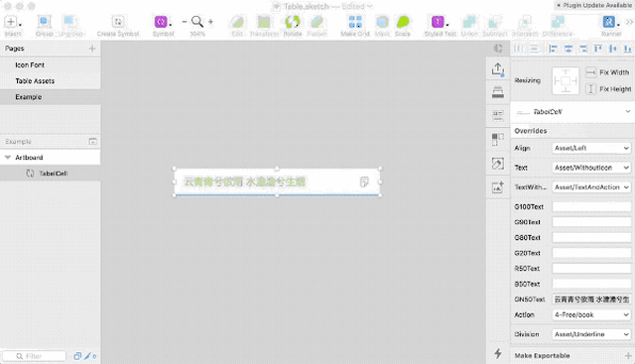
Task: Click the G100Text override field
Action: [x=591, y=206]
